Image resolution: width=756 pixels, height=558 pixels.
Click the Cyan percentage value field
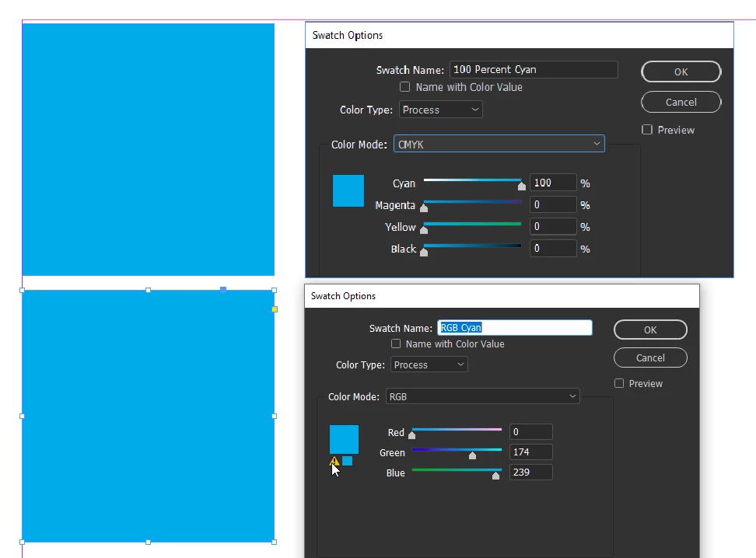553,183
